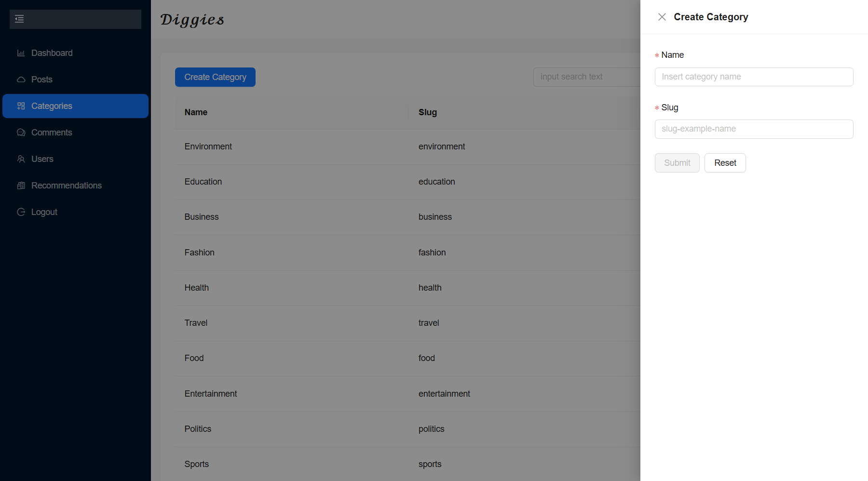
Task: Click the blue Create Category button
Action: (215, 77)
